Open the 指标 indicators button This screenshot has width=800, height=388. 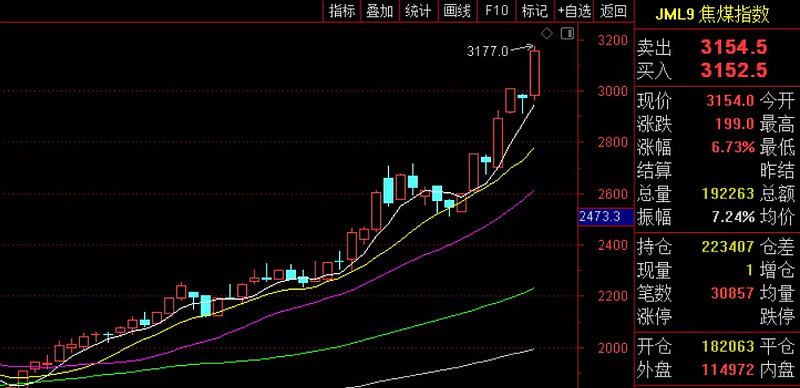point(342,11)
